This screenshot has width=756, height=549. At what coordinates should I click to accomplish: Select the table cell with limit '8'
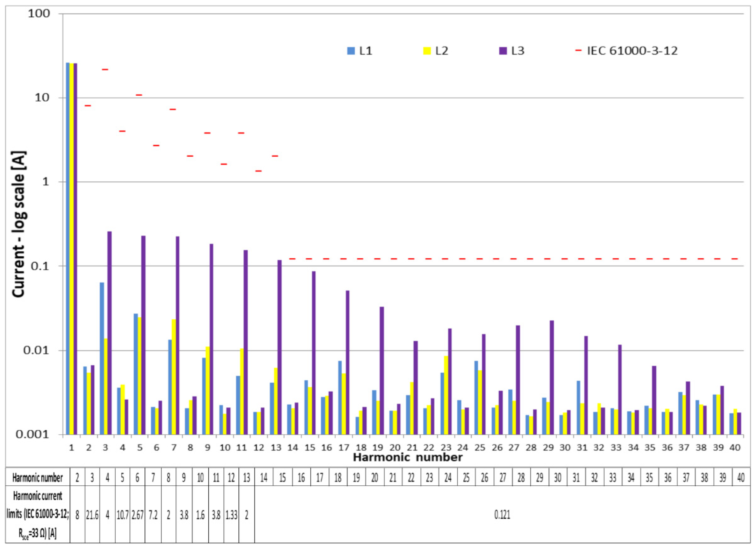[x=77, y=515]
